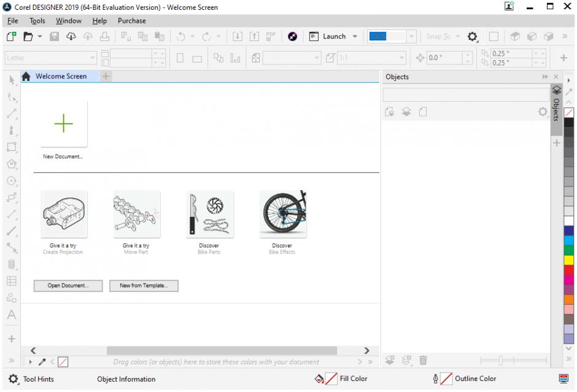Click the Fill Color bucket icon

pyautogui.click(x=319, y=379)
